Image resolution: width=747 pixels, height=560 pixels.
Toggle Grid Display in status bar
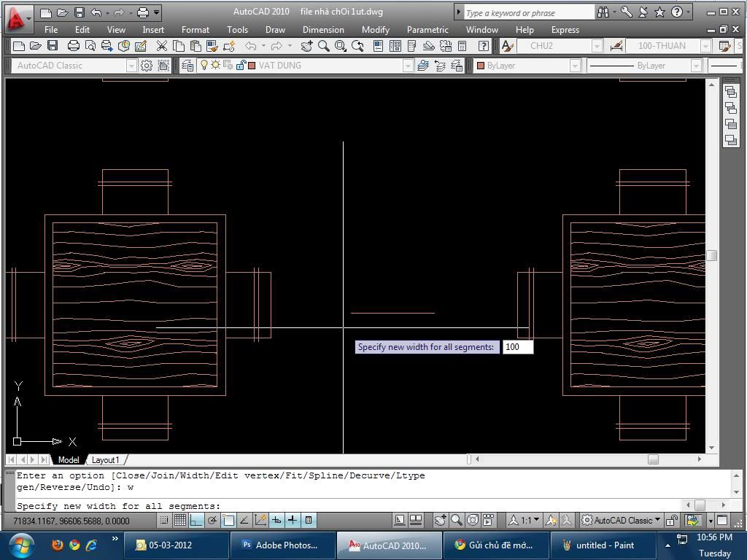pyautogui.click(x=180, y=521)
